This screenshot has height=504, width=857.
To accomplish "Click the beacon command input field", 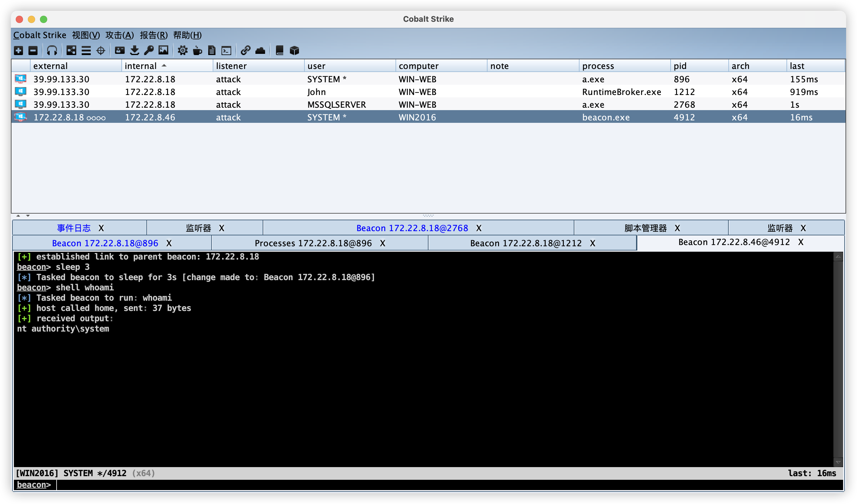I will (x=450, y=485).
